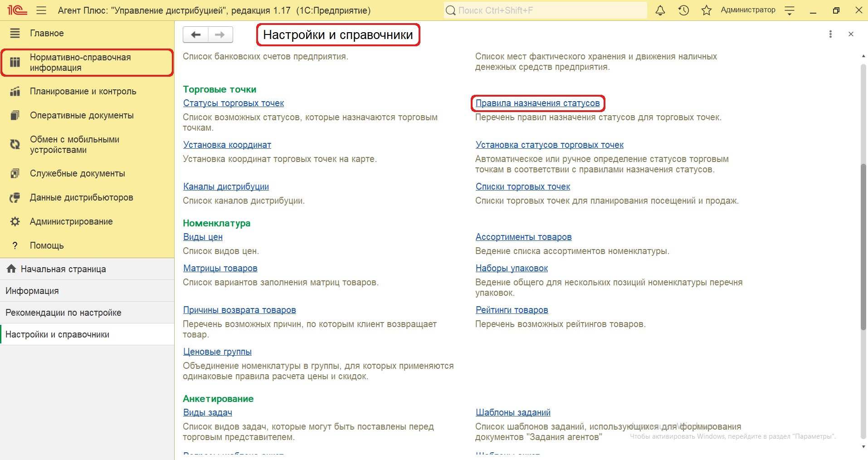Open Причины возврата товаров link
The width and height of the screenshot is (868, 460).
(239, 310)
